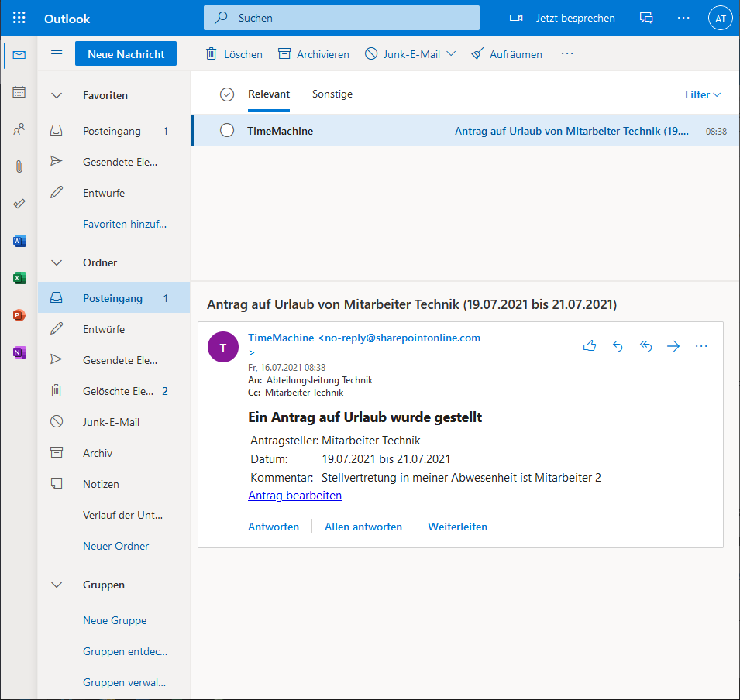Open the Archiv folder
The height and width of the screenshot is (700, 740).
pos(98,453)
